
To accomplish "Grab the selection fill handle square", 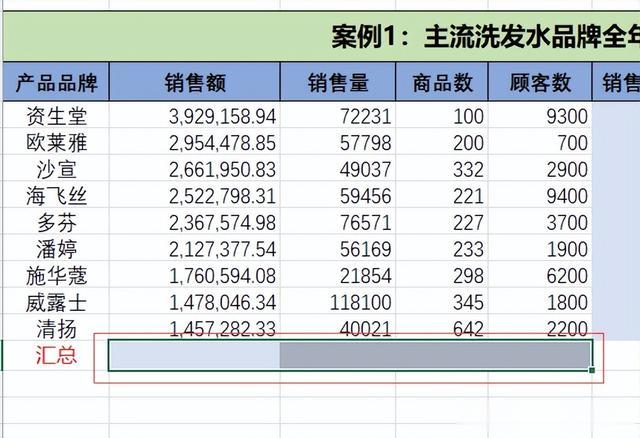I will 592,370.
